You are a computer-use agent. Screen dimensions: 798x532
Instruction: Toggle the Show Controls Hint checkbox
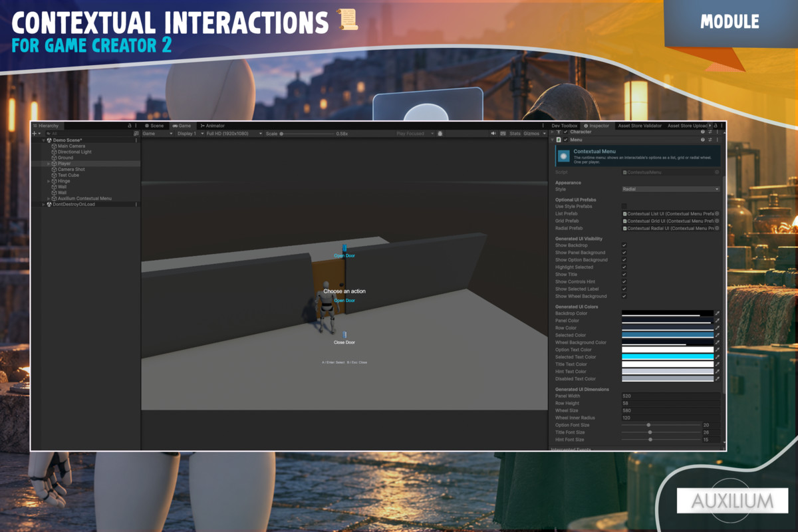click(624, 282)
